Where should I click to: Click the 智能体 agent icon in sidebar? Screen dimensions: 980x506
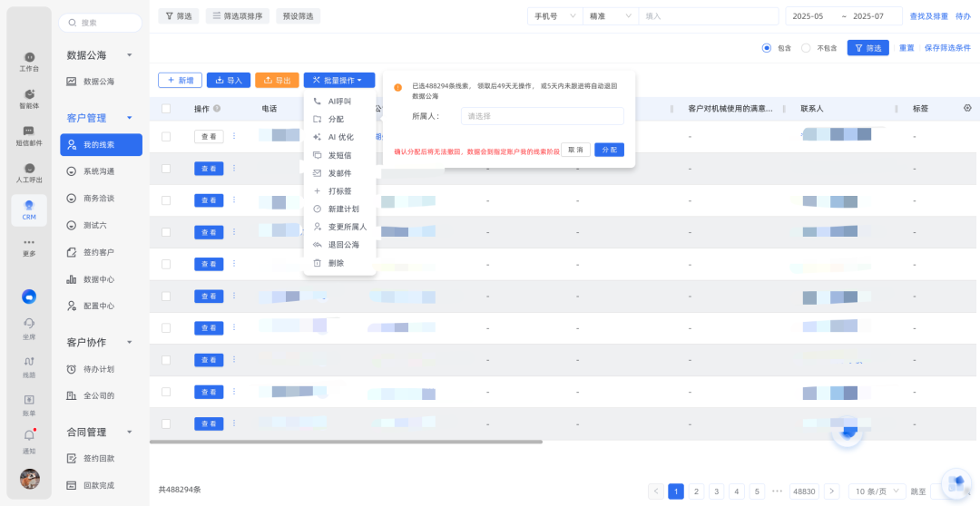(29, 96)
